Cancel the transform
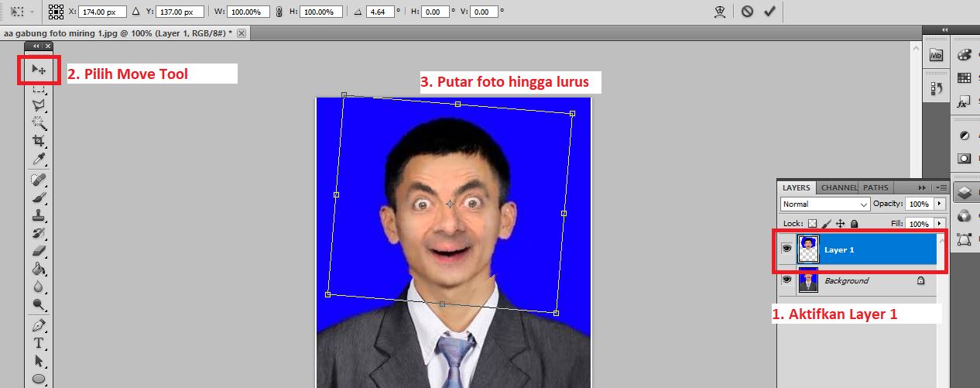 747,12
